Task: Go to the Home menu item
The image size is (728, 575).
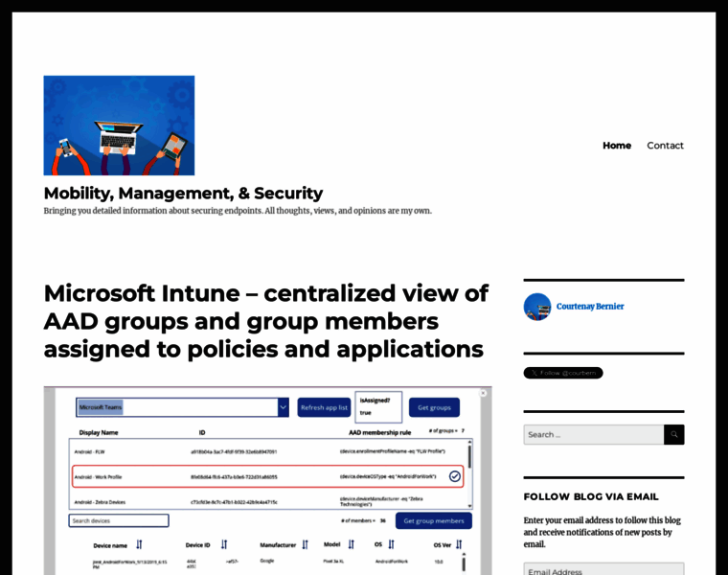Action: [617, 146]
